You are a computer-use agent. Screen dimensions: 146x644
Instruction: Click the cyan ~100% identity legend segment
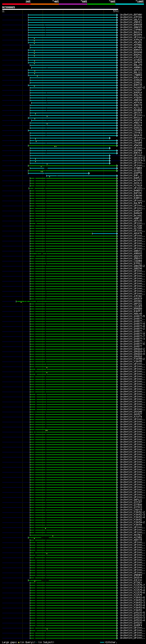point(130,4)
